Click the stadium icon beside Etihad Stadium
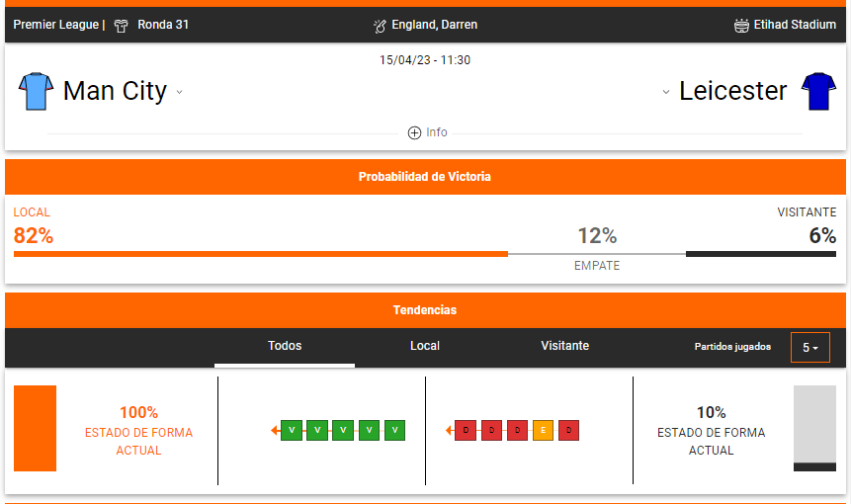The height and width of the screenshot is (504, 851). tap(741, 26)
